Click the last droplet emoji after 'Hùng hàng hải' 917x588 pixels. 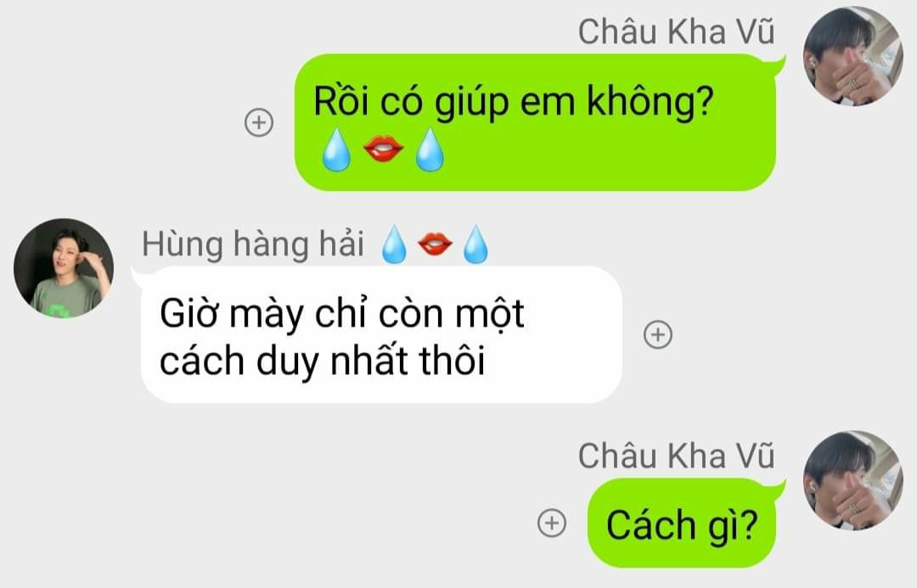[x=475, y=244]
